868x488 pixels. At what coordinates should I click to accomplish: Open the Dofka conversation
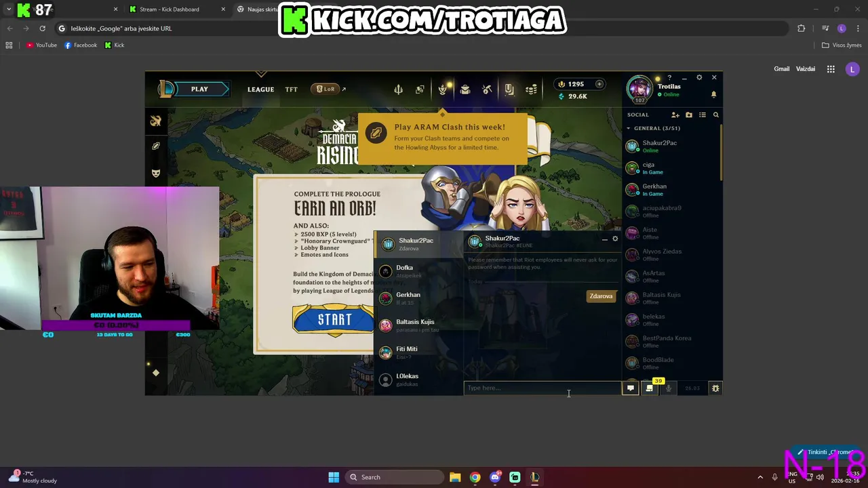pyautogui.click(x=418, y=271)
